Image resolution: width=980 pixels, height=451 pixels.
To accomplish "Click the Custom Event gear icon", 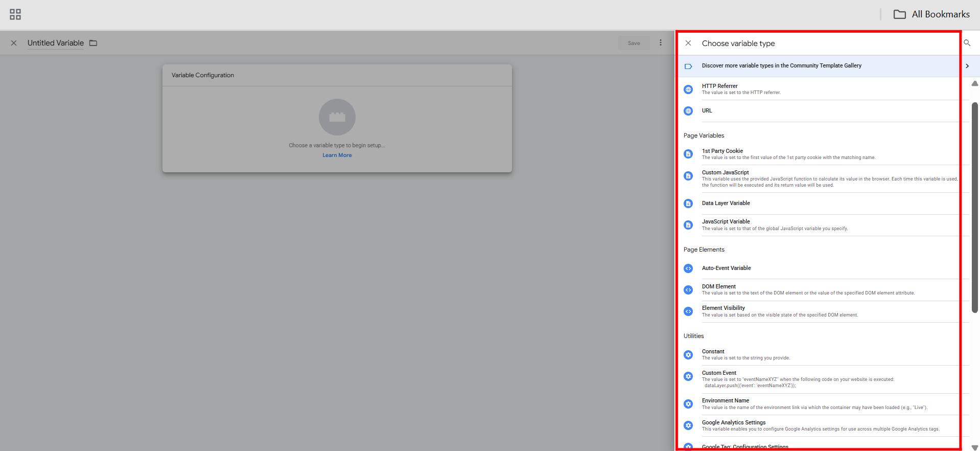I will (688, 376).
